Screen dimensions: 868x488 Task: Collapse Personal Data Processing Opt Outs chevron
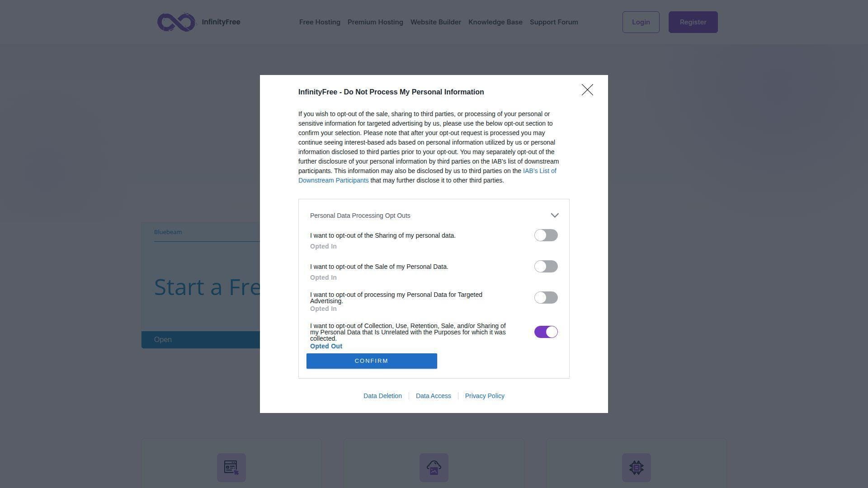coord(555,216)
